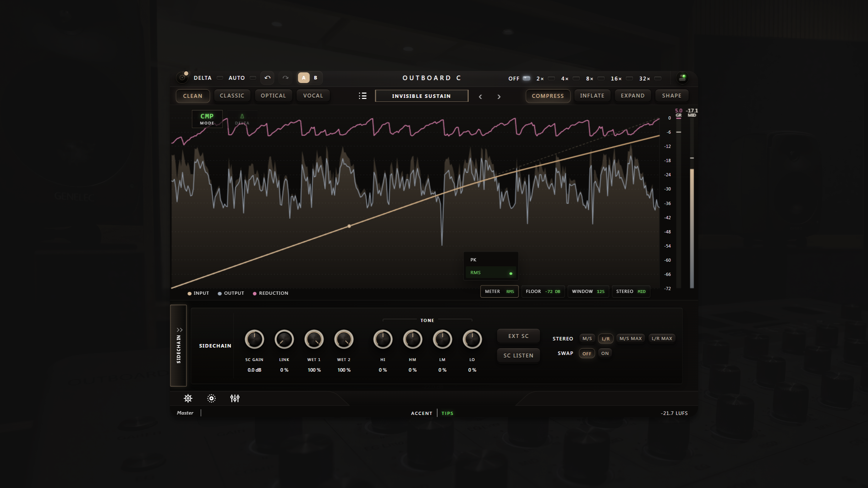Viewport: 868px width, 488px height.
Task: Enable SC LISTEN button
Action: click(x=518, y=355)
